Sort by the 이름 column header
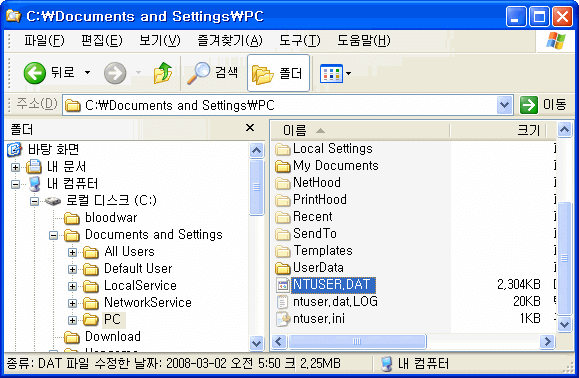 (x=360, y=130)
